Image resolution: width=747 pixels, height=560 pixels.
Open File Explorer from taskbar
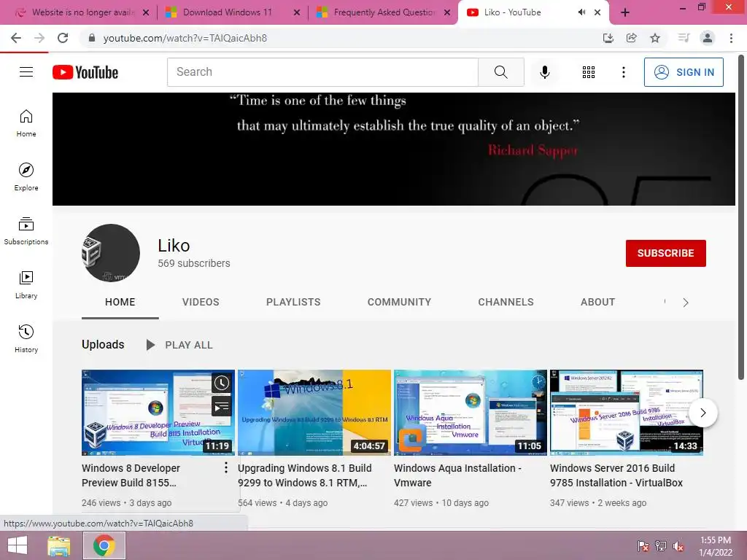coord(59,545)
